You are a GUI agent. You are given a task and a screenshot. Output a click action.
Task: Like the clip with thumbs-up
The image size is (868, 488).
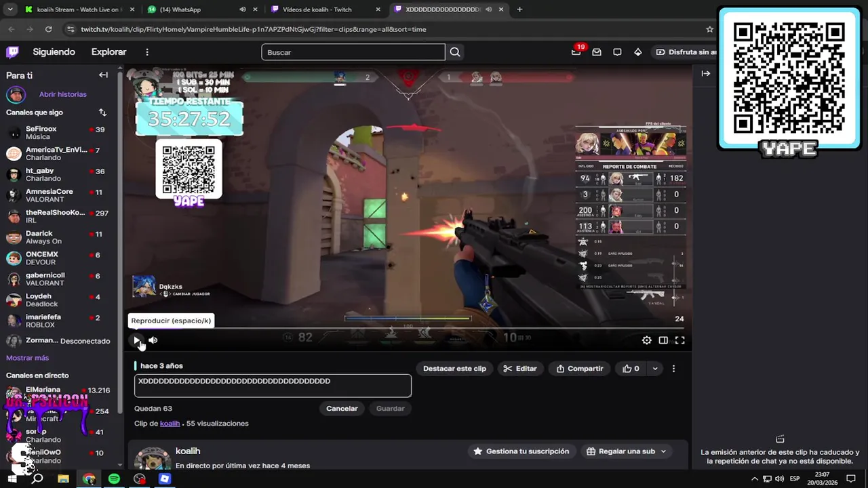pos(631,369)
